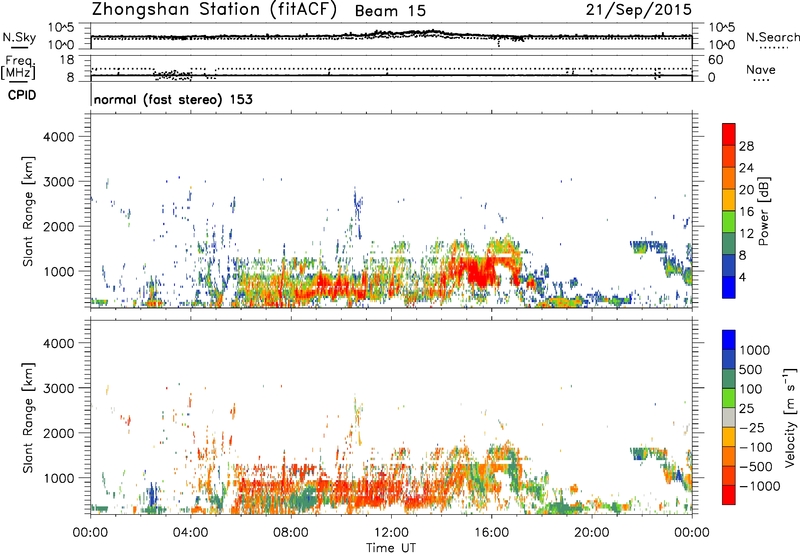Image resolution: width=800 pixels, height=554 pixels.
Task: Click the power panel 'Slant Range [km]' label
Action: (28, 211)
